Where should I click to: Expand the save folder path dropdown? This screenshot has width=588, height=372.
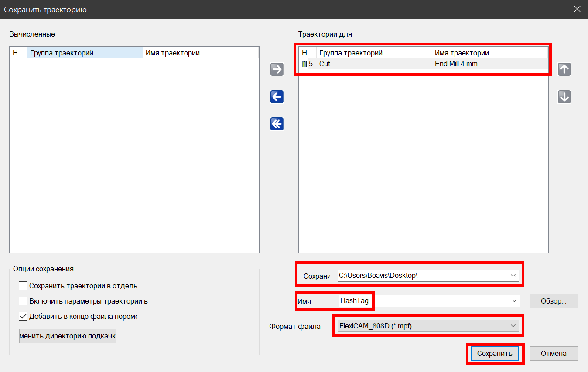[x=513, y=276]
